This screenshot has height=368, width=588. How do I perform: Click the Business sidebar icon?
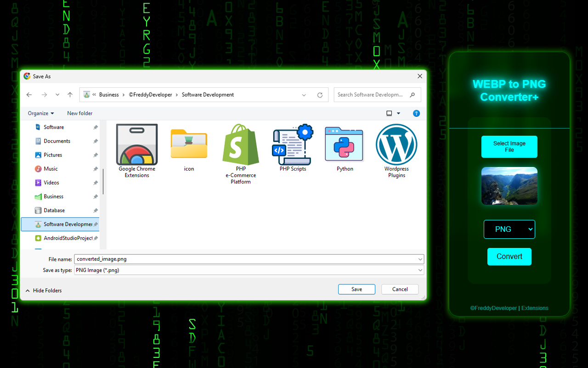38,196
